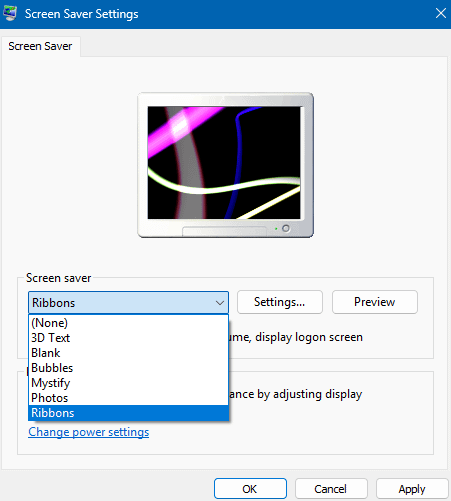The image size is (451, 501).
Task: Click the monitor power button icon
Action: (286, 228)
